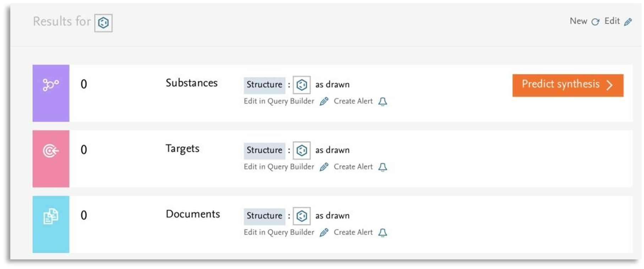The image size is (644, 269).
Task: Click Edit in Query Builder for Substances
Action: 279,101
